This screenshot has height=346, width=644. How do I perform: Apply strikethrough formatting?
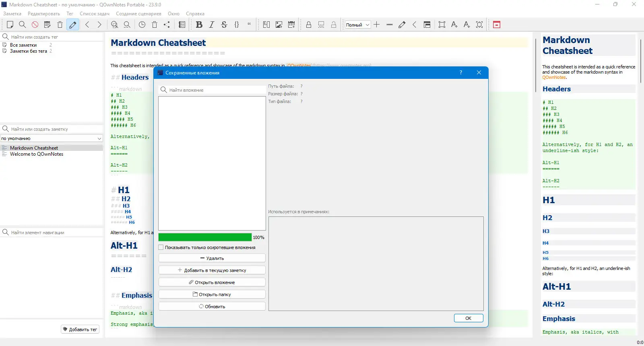coord(224,25)
